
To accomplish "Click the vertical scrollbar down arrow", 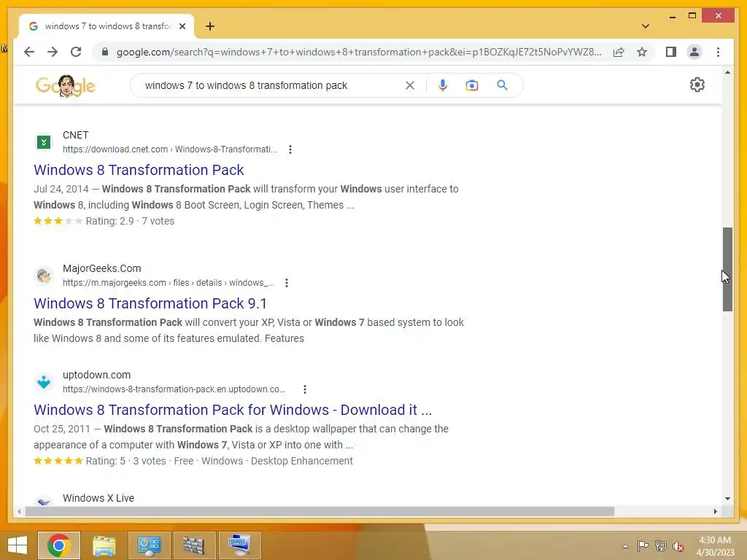I will [x=727, y=499].
